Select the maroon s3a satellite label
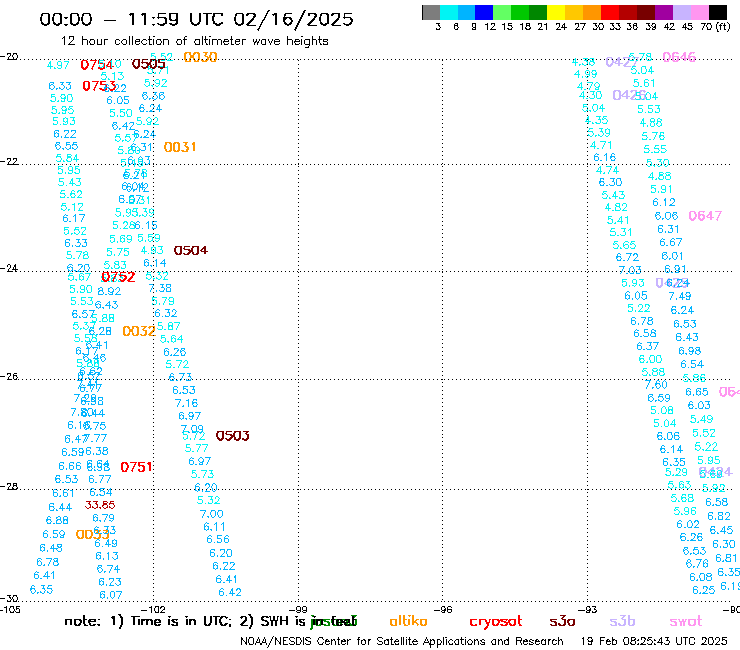This screenshot has height=650, width=740. [562, 621]
